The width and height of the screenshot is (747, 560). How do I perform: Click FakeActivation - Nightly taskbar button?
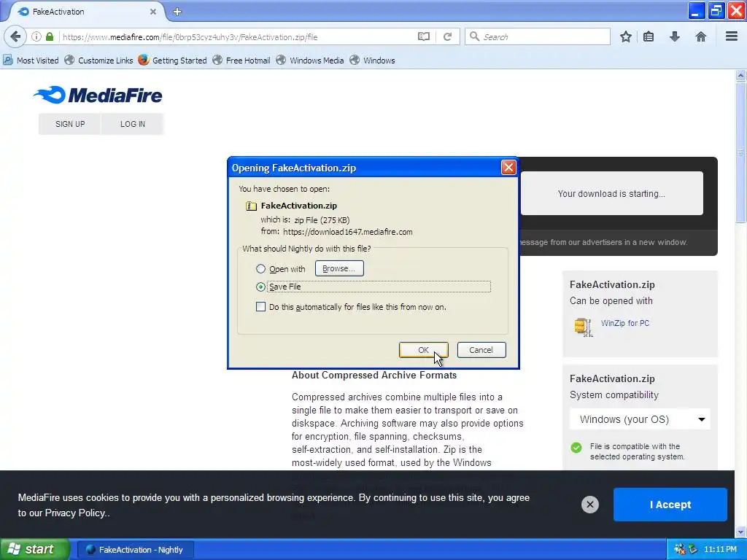pos(135,550)
